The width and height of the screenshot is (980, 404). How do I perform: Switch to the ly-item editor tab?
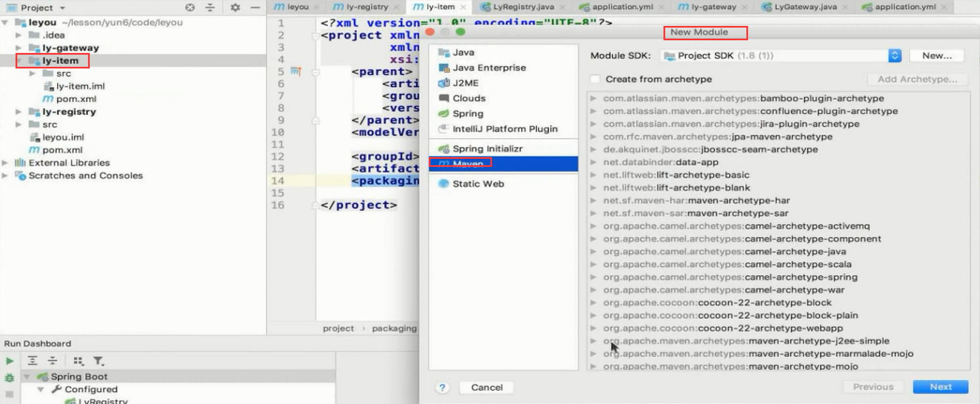click(x=440, y=7)
